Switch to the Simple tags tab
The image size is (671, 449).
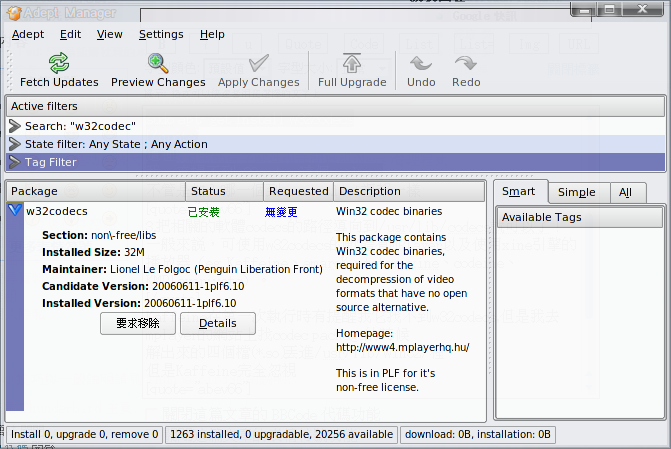[579, 193]
